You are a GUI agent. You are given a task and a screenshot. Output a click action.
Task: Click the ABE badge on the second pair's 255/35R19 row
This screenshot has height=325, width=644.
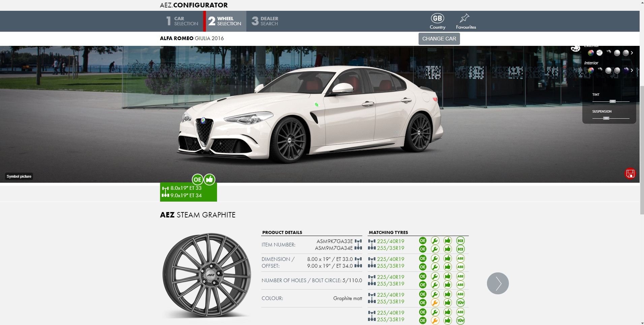[460, 267]
